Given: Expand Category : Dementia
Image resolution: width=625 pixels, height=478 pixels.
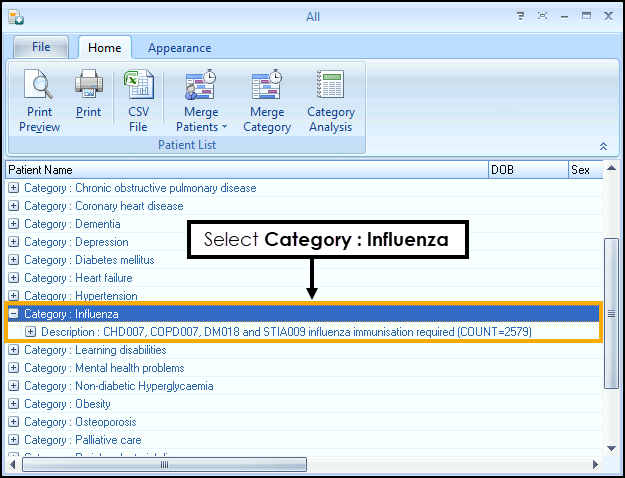Looking at the screenshot, I should point(14,224).
